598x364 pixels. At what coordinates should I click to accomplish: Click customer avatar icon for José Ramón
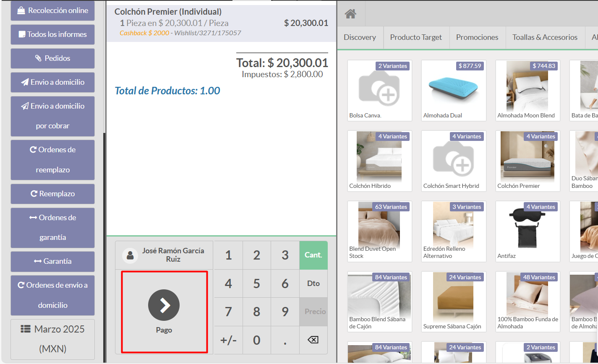[x=130, y=255]
